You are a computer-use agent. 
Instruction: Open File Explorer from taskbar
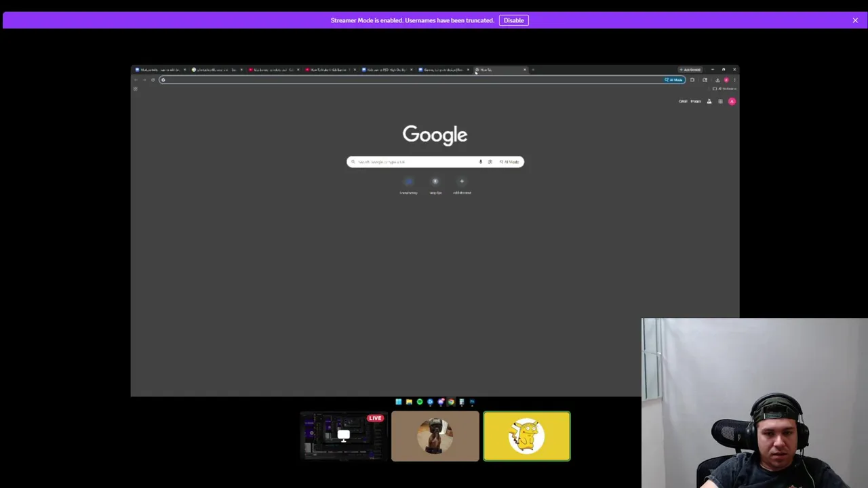tap(409, 402)
